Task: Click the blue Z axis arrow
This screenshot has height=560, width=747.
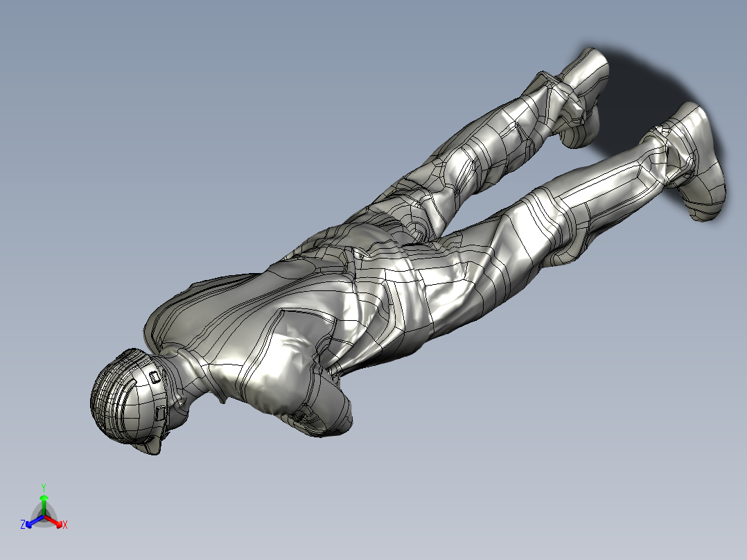Action: coord(34,521)
